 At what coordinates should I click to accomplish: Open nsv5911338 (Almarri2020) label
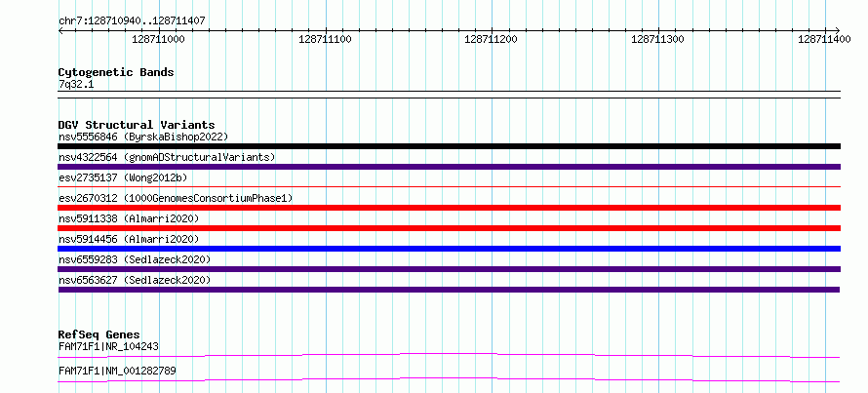pos(129,218)
